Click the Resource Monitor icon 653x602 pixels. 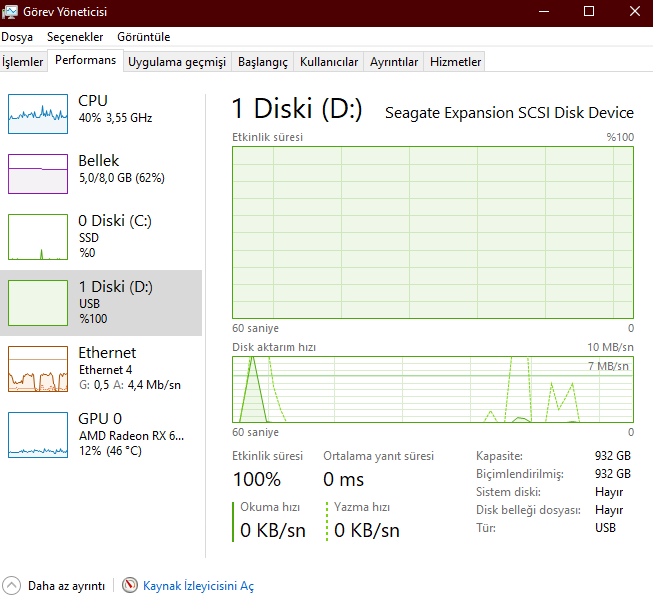coord(130,585)
